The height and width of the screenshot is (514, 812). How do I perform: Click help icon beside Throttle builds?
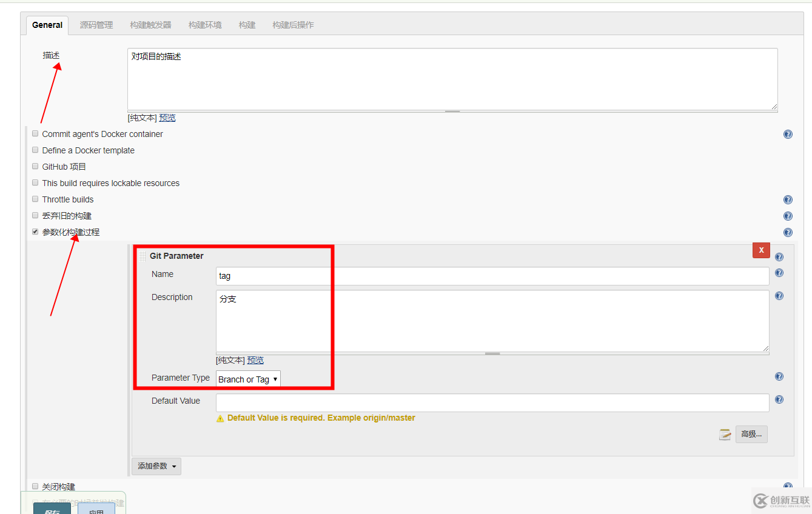click(787, 199)
